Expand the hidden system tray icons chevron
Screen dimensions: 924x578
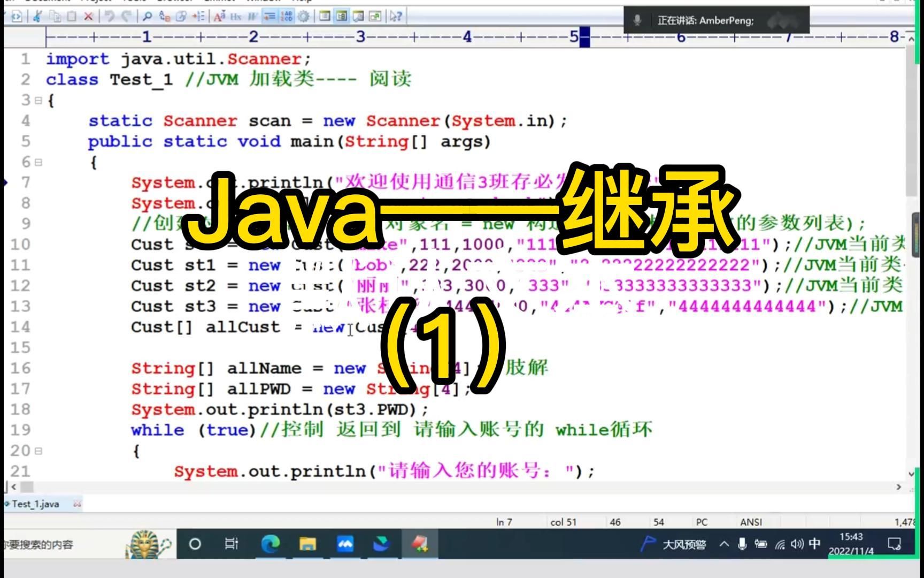pyautogui.click(x=724, y=544)
